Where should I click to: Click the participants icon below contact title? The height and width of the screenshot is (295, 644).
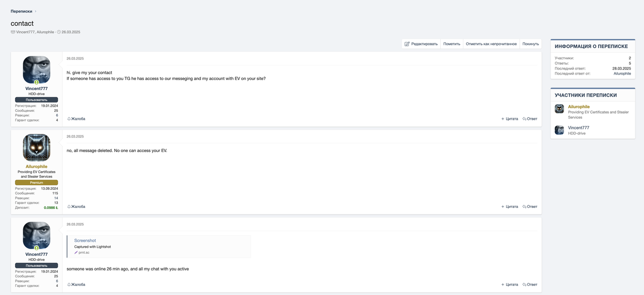tap(13, 32)
